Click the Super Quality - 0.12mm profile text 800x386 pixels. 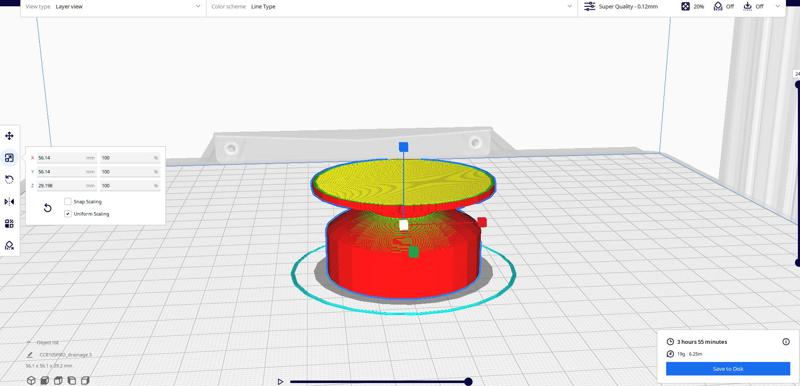click(x=629, y=7)
